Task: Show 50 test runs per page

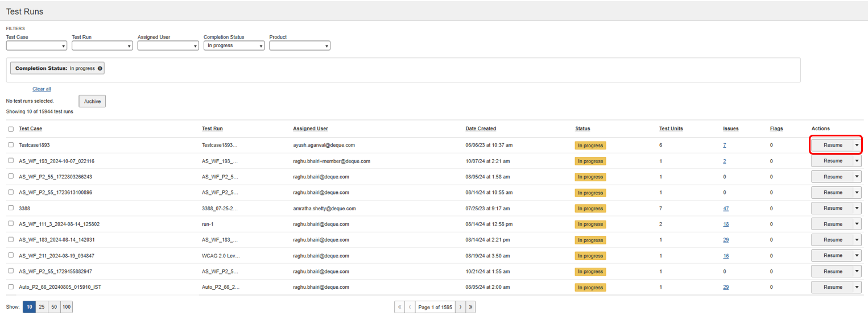Action: coord(54,307)
